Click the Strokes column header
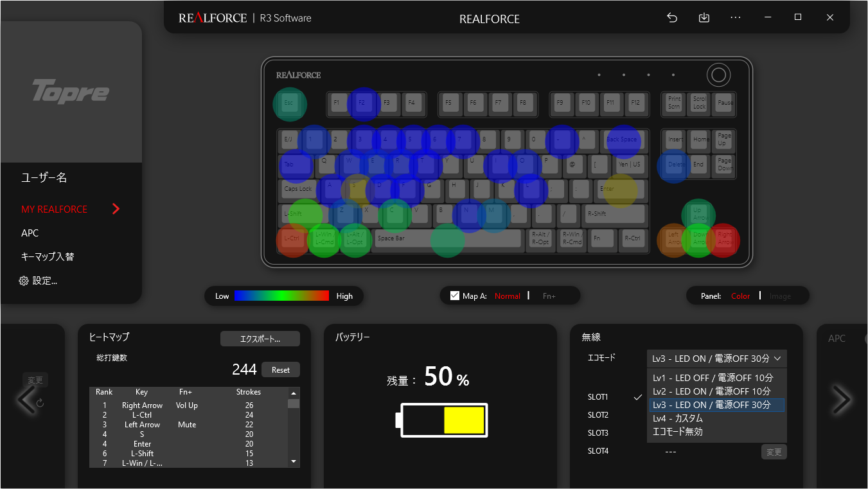 [249, 392]
